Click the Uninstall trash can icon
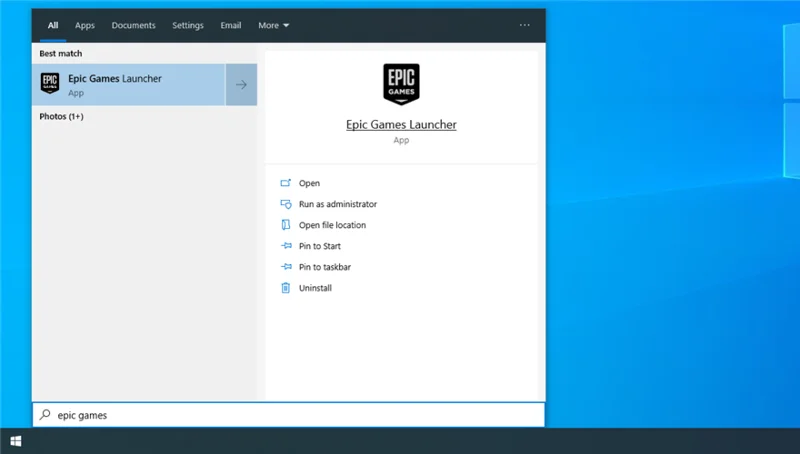Screen dimensions: 800x454 coord(286,288)
